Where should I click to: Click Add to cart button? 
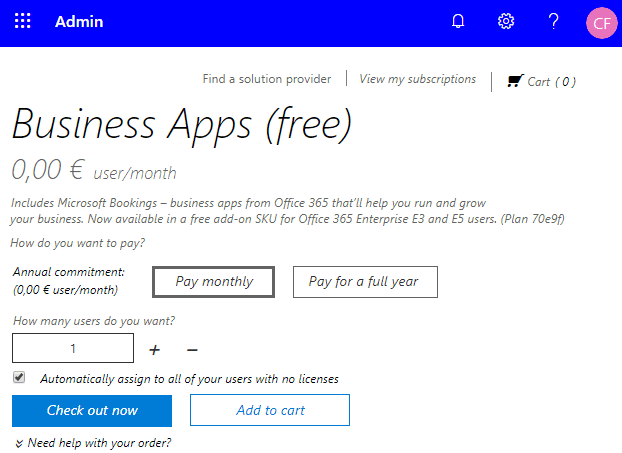(270, 410)
